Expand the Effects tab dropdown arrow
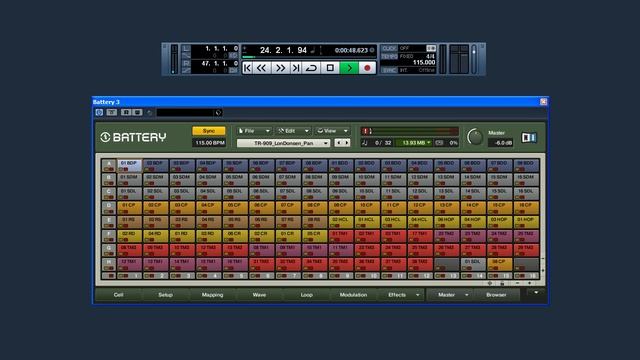The image size is (640, 360). (x=418, y=295)
